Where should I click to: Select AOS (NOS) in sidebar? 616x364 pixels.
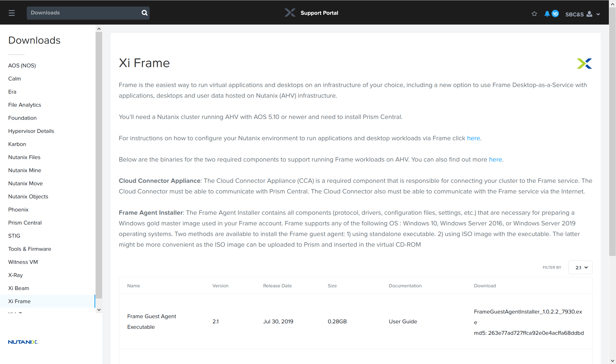(x=22, y=65)
